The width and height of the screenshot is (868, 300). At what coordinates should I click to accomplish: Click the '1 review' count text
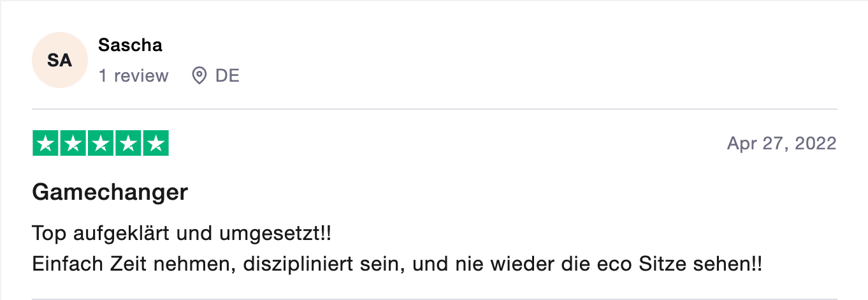coord(133,76)
